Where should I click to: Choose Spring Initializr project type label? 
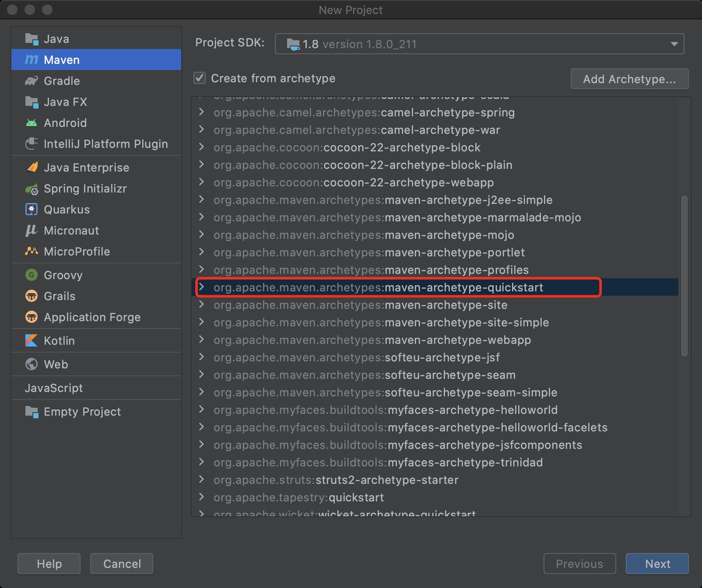pyautogui.click(x=85, y=189)
